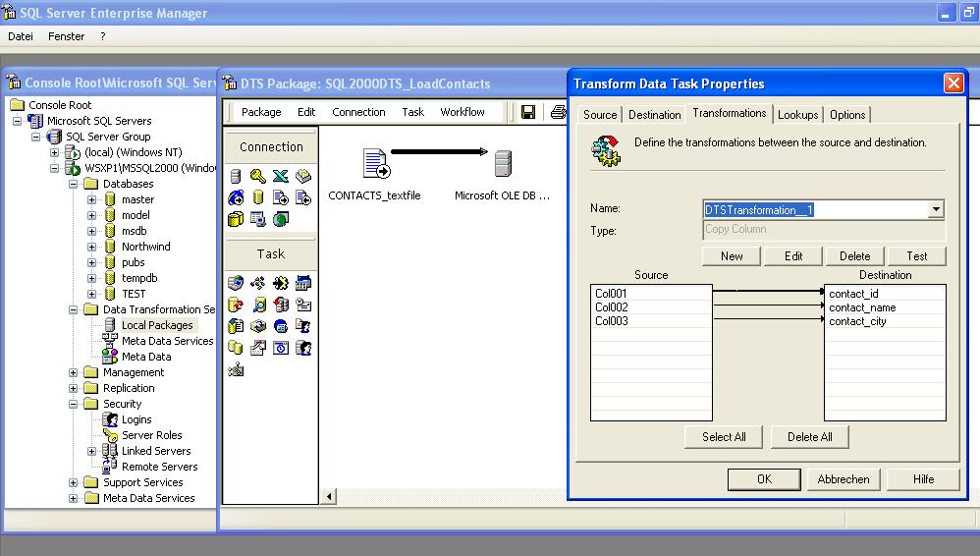This screenshot has width=980, height=556.
Task: Click Abbrechen to cancel the dialog
Action: [x=844, y=479]
